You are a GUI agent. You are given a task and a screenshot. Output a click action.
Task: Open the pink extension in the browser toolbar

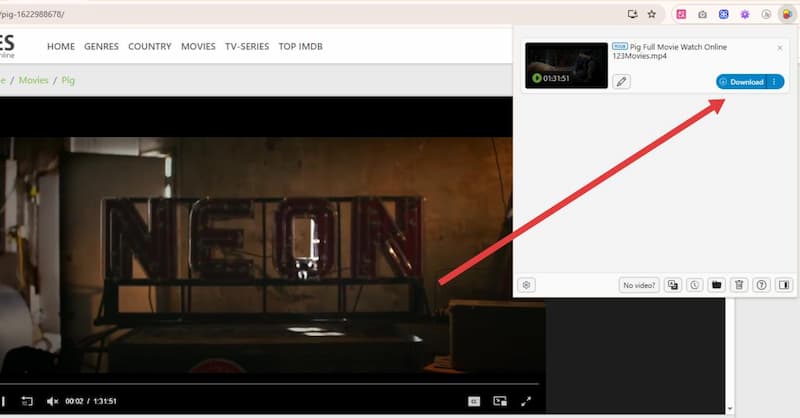(681, 14)
